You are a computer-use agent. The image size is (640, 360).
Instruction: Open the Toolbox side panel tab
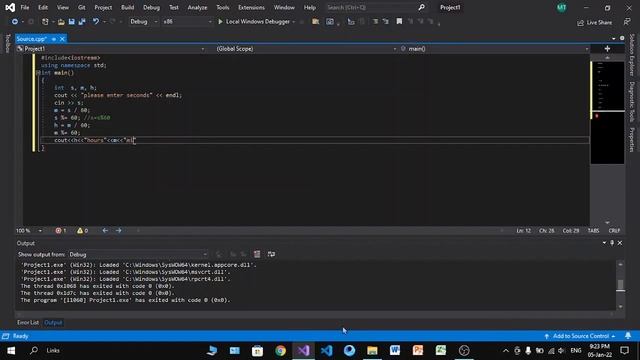tap(7, 43)
